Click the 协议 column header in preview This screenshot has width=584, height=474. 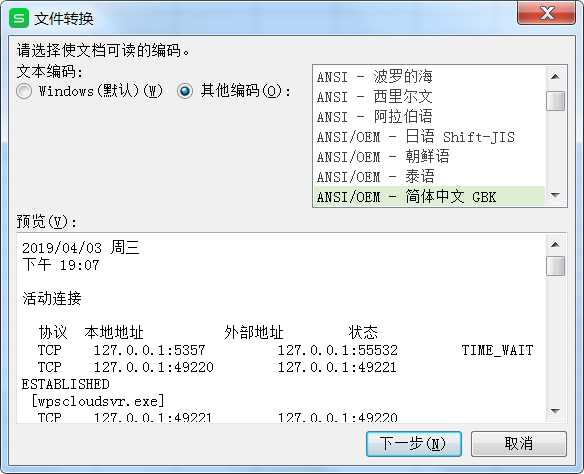point(53,332)
